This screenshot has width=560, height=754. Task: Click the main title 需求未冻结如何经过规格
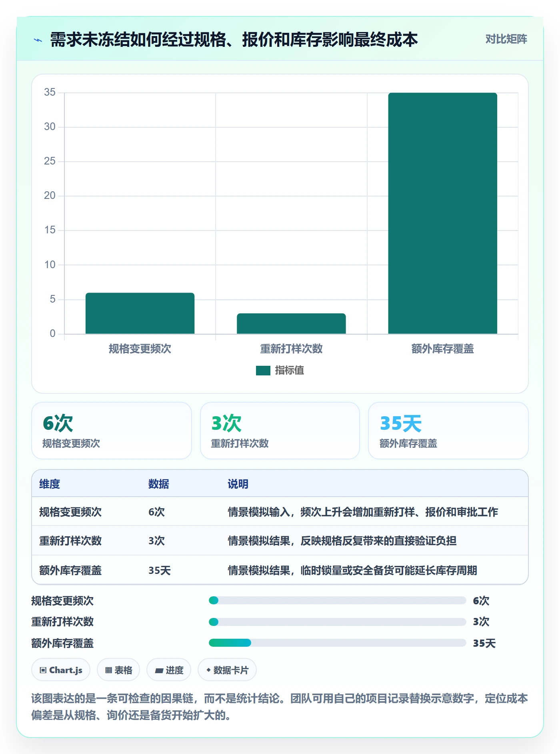coord(234,40)
